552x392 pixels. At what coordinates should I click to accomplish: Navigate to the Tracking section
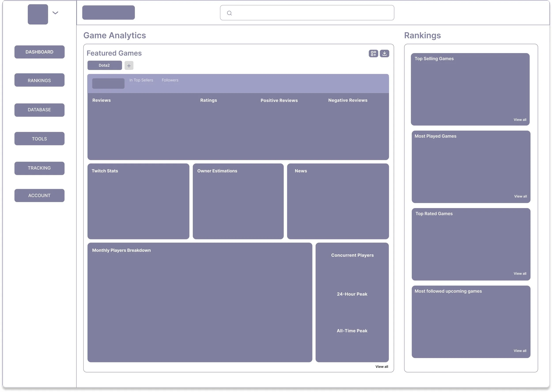pos(39,168)
